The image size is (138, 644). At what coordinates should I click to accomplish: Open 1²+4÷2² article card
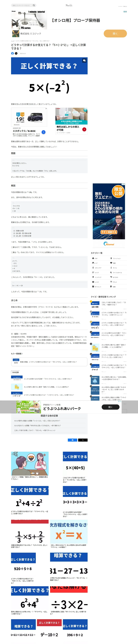coord(30,500)
